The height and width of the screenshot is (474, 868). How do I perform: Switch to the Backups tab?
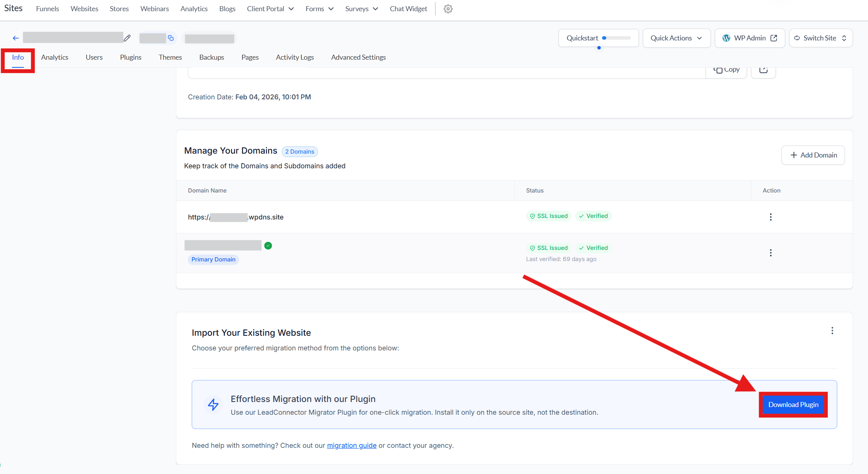pos(211,57)
